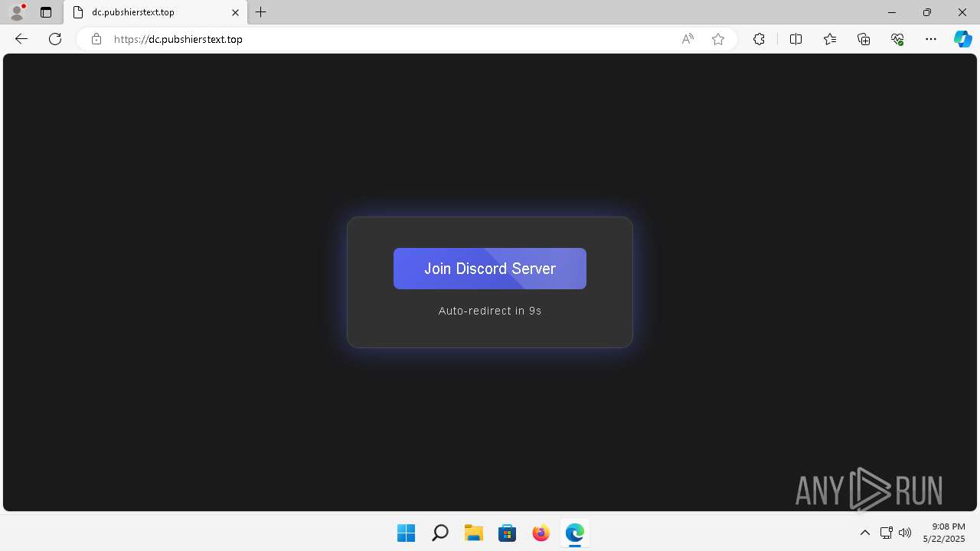The image size is (980, 551).
Task: Open the Extensions menu
Action: (759, 39)
